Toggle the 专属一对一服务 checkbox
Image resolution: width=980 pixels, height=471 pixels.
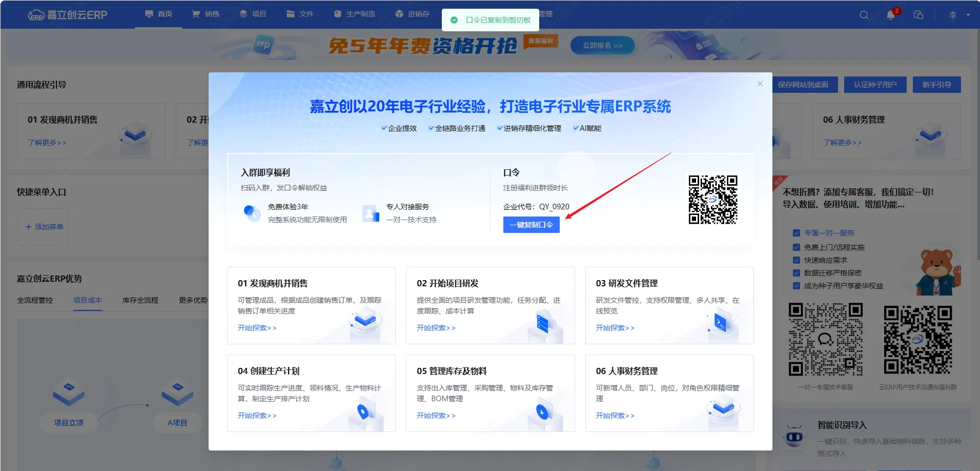point(797,233)
